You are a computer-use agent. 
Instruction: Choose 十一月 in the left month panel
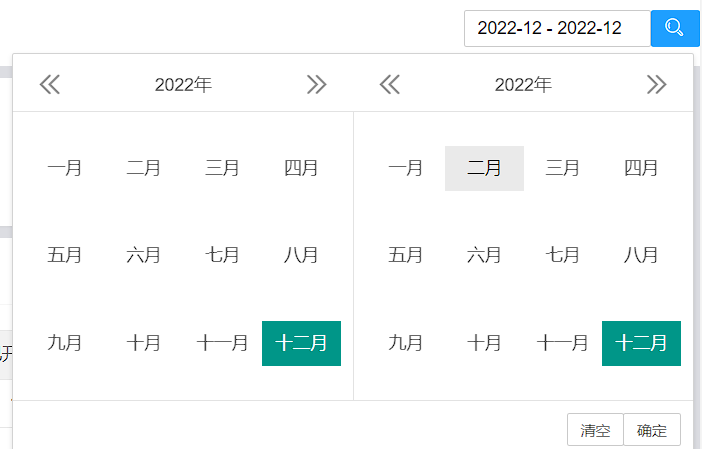(223, 343)
